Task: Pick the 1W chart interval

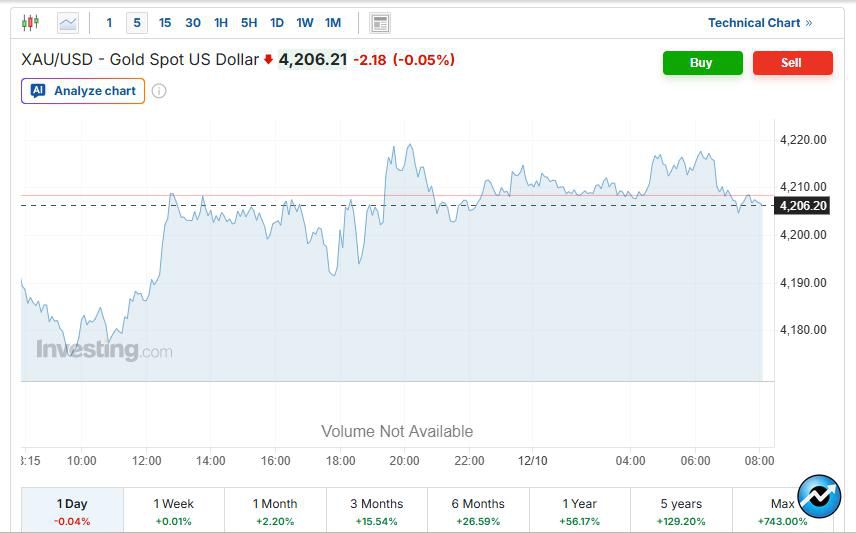Action: [305, 22]
